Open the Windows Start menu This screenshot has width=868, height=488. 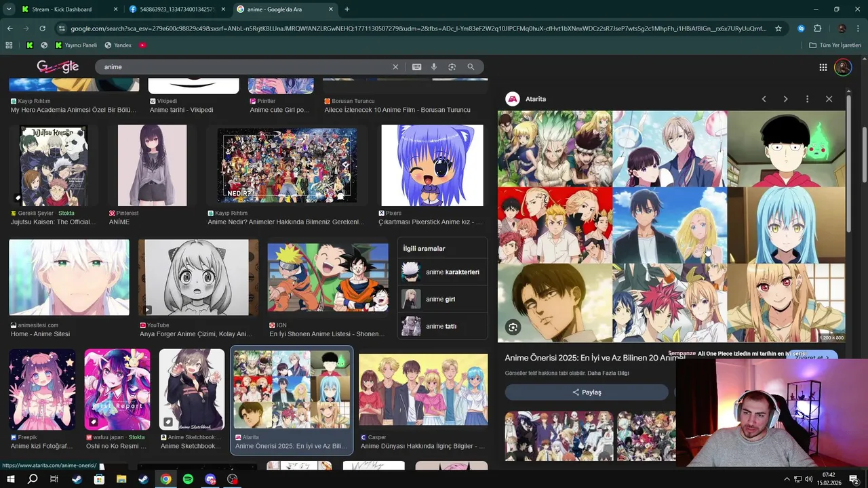pos(10,479)
